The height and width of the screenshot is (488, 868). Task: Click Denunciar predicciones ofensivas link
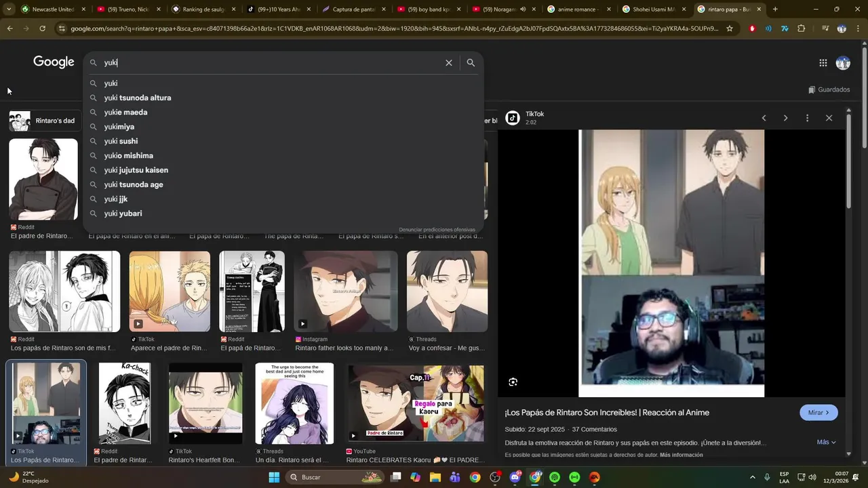[x=437, y=230]
